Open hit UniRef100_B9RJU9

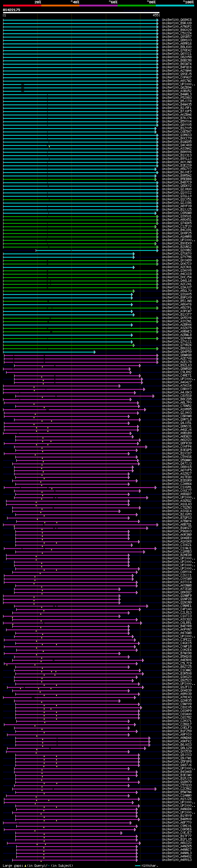(x=177, y=23)
